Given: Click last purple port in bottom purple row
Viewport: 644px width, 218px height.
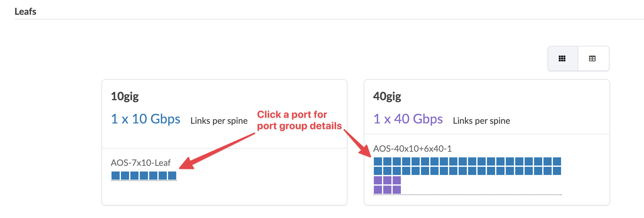Looking at the screenshot, I should click(397, 190).
